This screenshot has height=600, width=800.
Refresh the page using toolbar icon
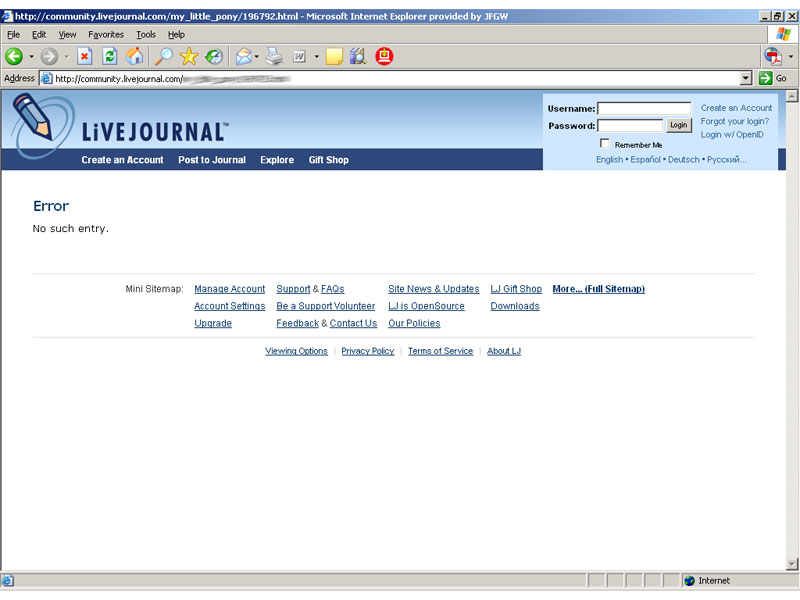pos(110,57)
